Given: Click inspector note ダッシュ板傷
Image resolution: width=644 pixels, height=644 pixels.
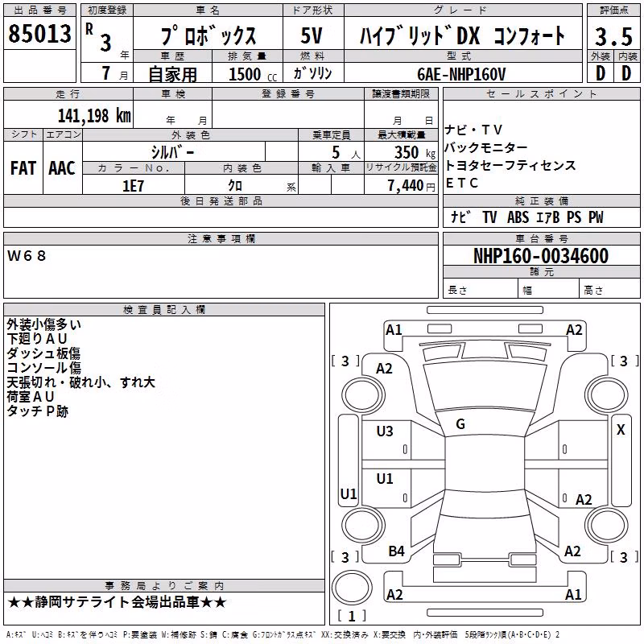Looking at the screenshot, I should coord(43,353).
